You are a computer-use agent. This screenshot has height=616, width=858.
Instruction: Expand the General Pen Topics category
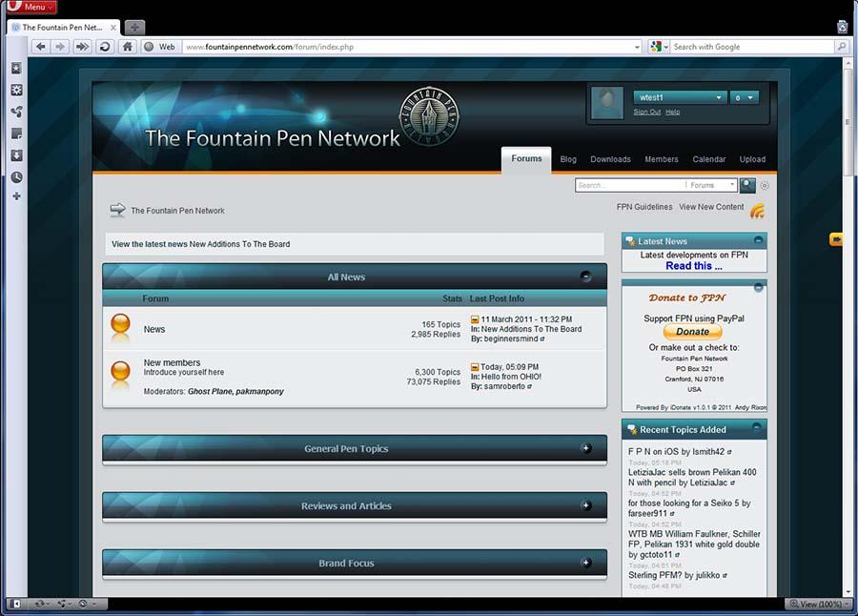(586, 448)
